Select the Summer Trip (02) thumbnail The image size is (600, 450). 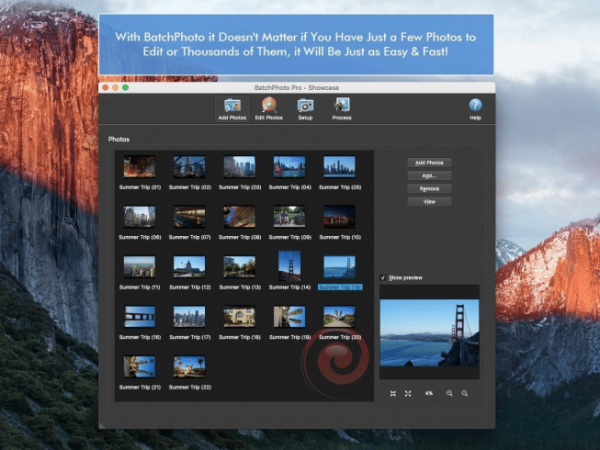click(189, 166)
